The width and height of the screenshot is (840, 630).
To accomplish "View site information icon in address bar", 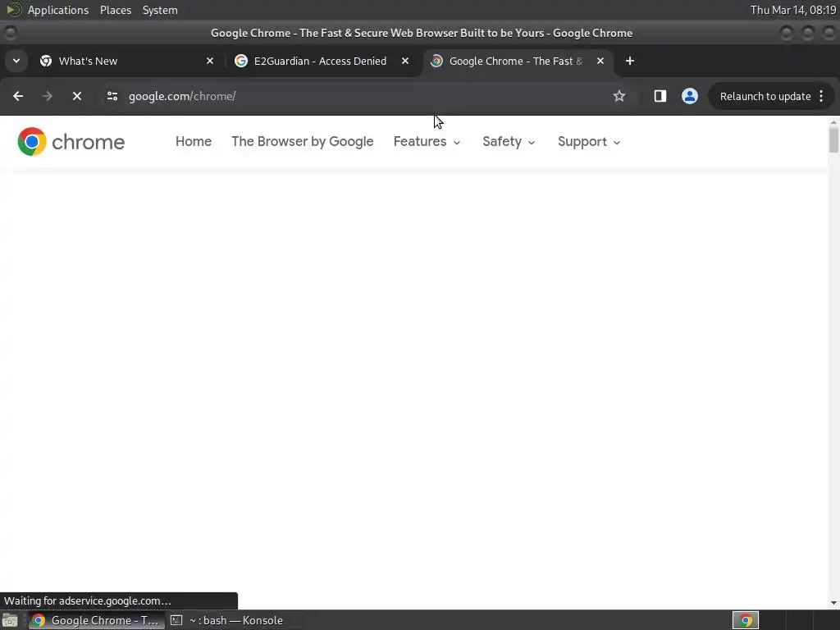I will [112, 97].
